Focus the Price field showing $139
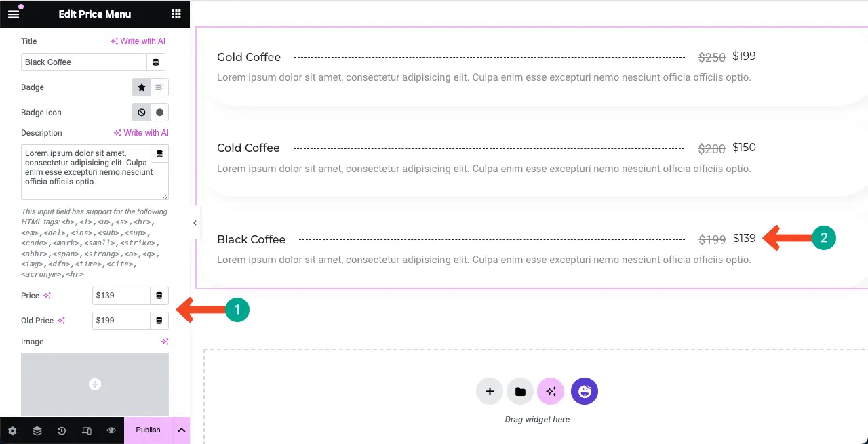The image size is (868, 444). coord(121,296)
